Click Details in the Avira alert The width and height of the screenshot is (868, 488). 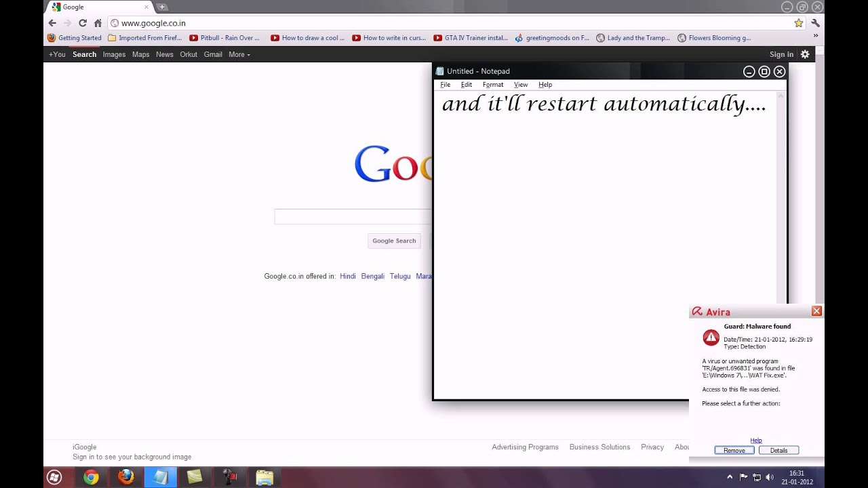click(778, 450)
